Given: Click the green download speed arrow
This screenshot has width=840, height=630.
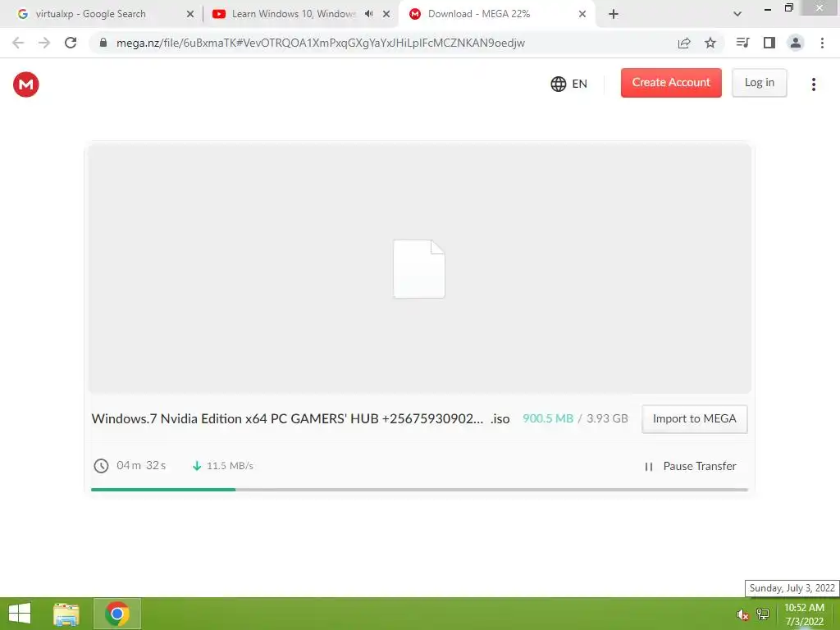Looking at the screenshot, I should [197, 466].
